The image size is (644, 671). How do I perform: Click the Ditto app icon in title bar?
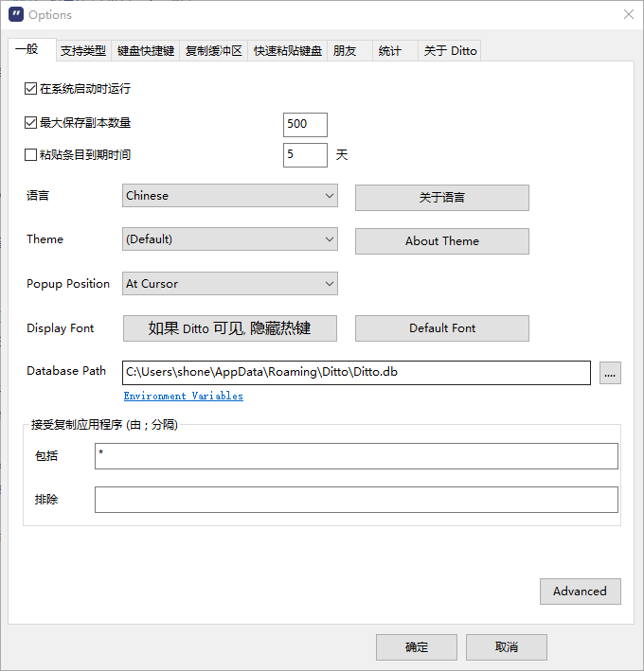[16, 14]
